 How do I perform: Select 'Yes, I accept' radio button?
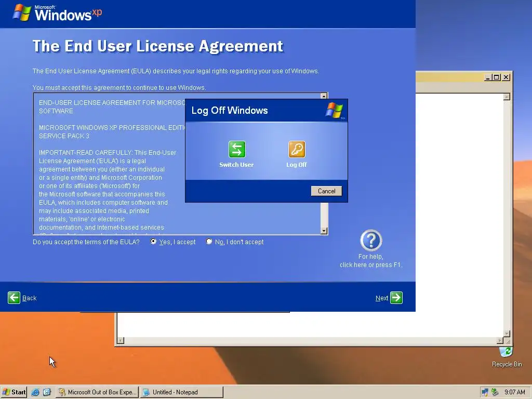coord(153,241)
